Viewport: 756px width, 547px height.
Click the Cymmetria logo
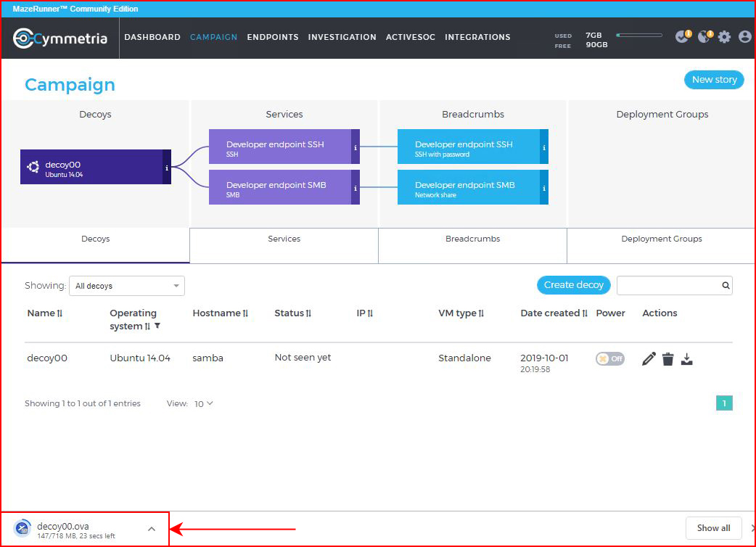(59, 38)
